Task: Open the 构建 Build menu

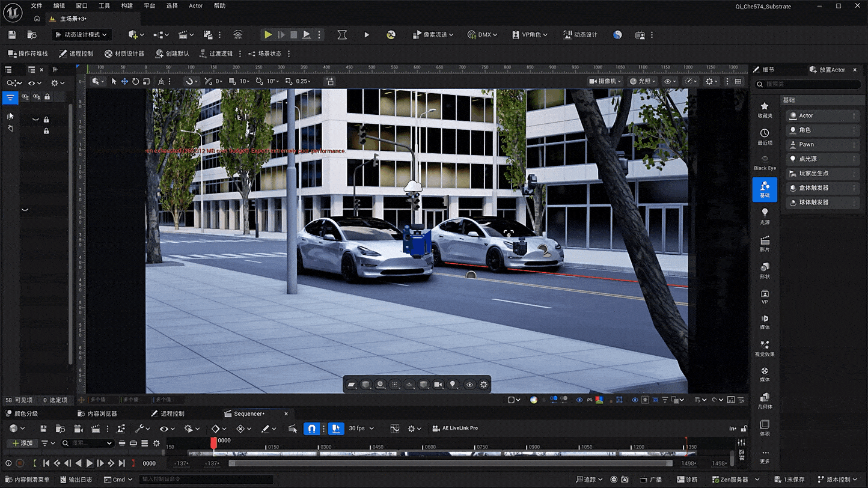Action: 127,6
